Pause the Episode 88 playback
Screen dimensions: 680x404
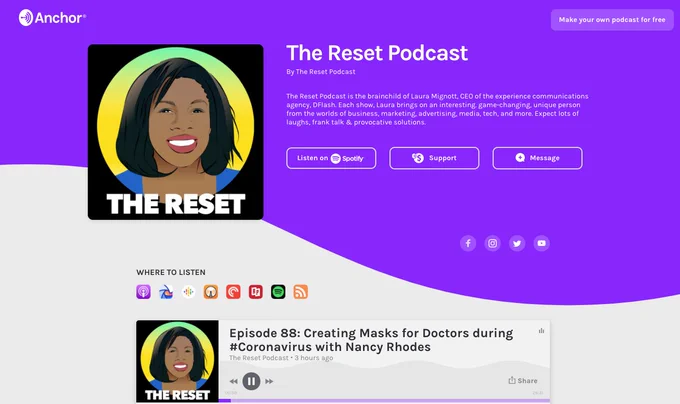coord(251,381)
